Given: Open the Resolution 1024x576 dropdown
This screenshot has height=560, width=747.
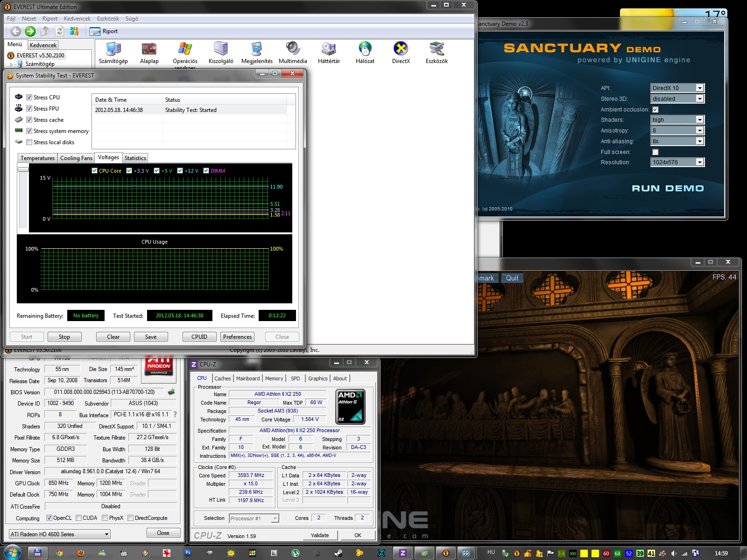Looking at the screenshot, I should [677, 162].
